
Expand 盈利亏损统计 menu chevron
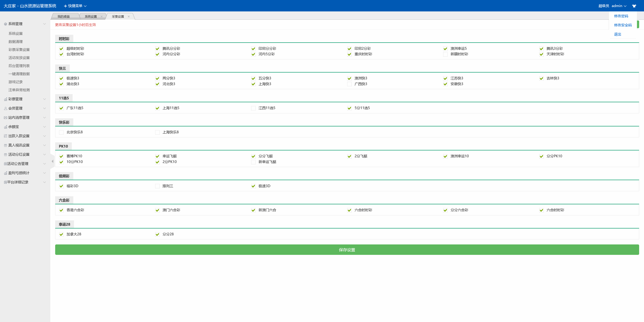click(x=44, y=173)
